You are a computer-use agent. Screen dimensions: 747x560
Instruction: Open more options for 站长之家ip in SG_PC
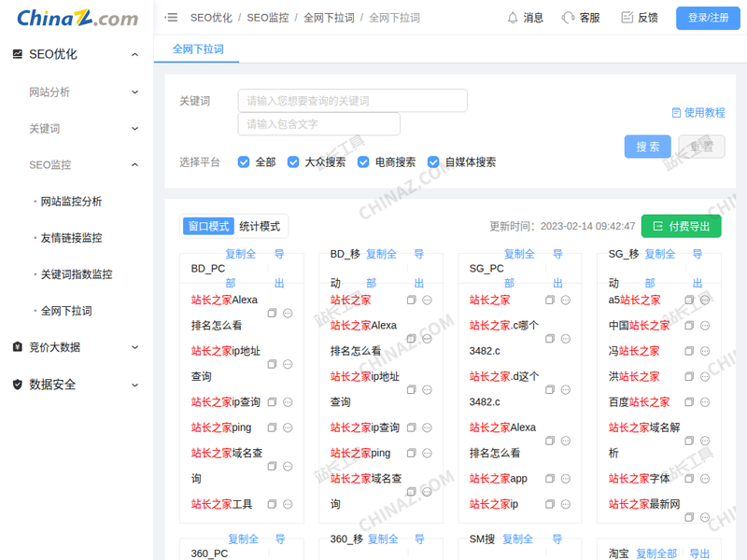point(566,504)
